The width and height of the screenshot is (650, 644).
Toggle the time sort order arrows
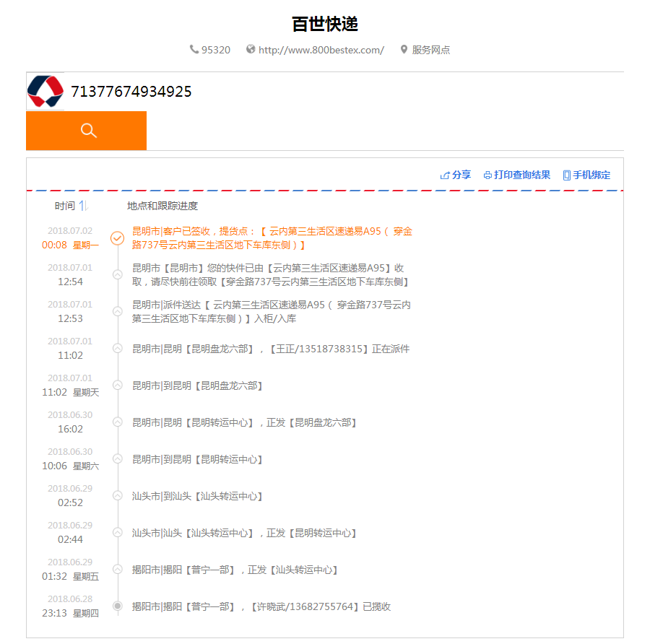pos(83,206)
